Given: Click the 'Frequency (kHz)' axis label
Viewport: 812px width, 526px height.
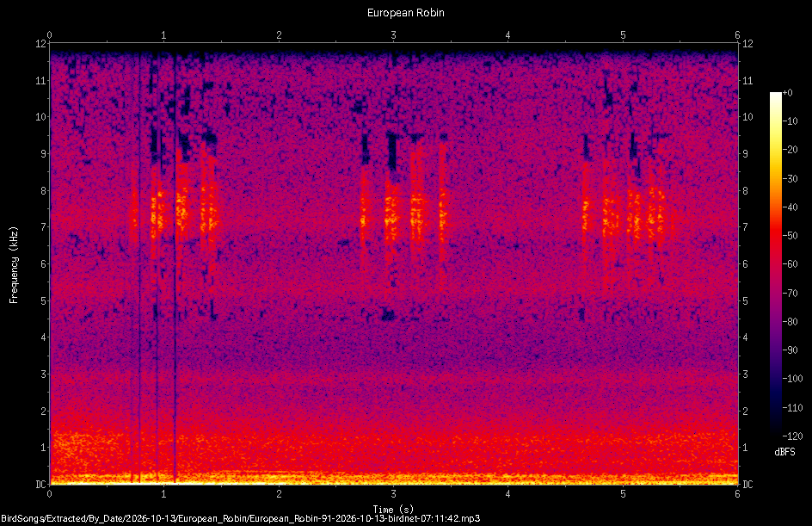Looking at the screenshot, I should tap(14, 265).
